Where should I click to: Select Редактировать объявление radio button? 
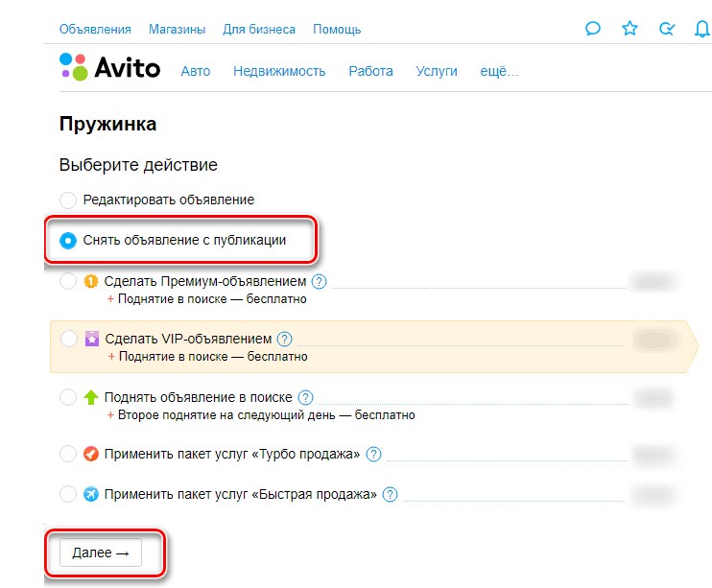click(x=68, y=200)
